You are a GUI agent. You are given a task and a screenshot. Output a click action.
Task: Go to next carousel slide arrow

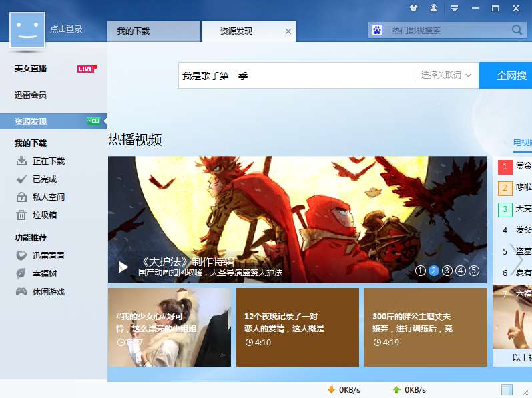click(x=517, y=259)
